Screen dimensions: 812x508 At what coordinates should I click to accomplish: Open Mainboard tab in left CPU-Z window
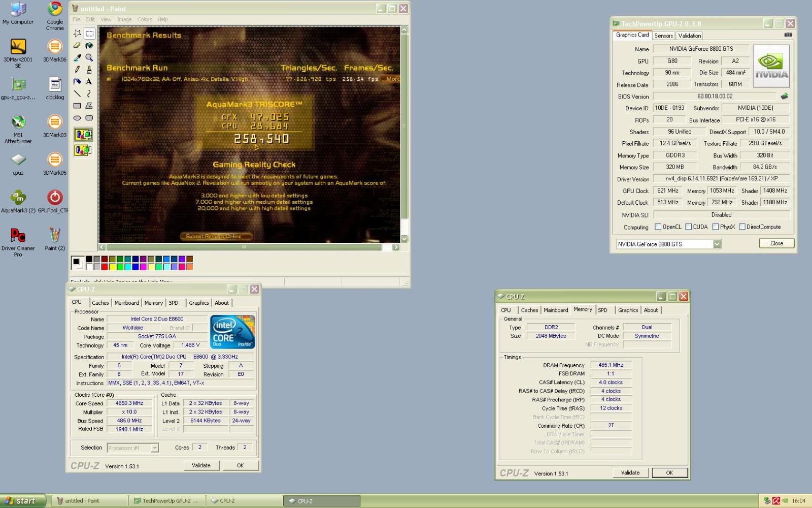127,303
